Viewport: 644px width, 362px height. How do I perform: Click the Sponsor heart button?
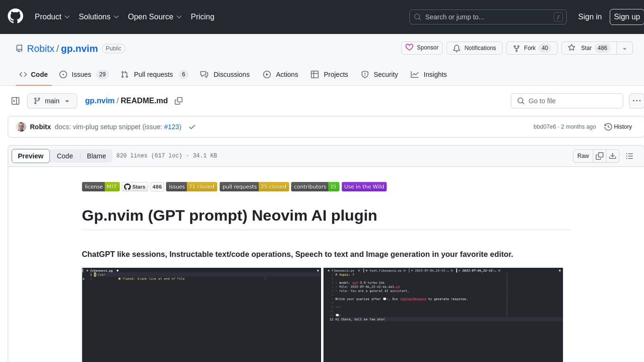click(x=422, y=48)
